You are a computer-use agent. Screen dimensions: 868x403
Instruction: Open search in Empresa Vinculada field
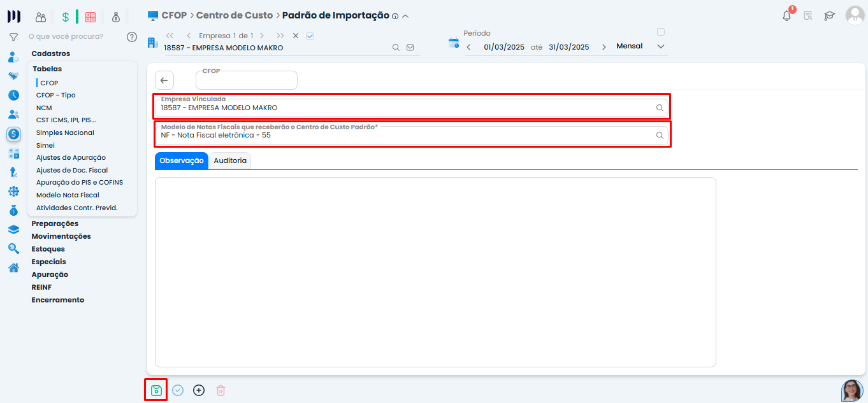(x=660, y=108)
